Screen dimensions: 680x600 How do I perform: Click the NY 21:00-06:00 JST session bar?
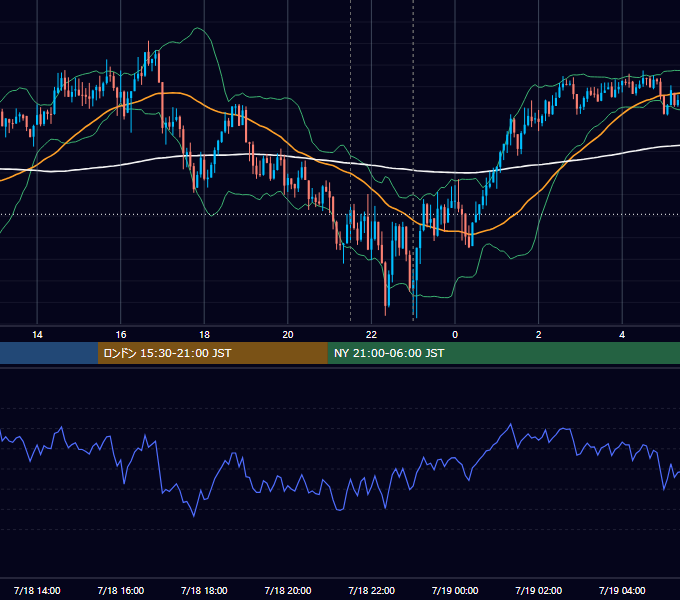click(503, 353)
